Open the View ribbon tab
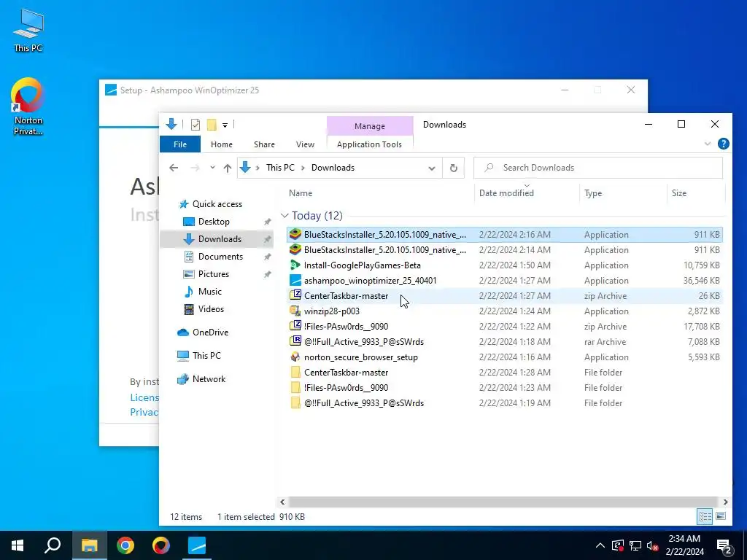 point(305,144)
